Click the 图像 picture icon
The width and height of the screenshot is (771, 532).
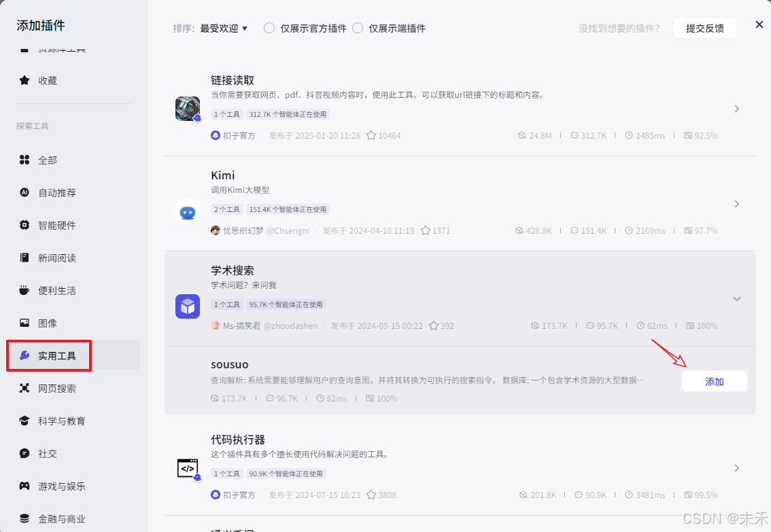(24, 323)
